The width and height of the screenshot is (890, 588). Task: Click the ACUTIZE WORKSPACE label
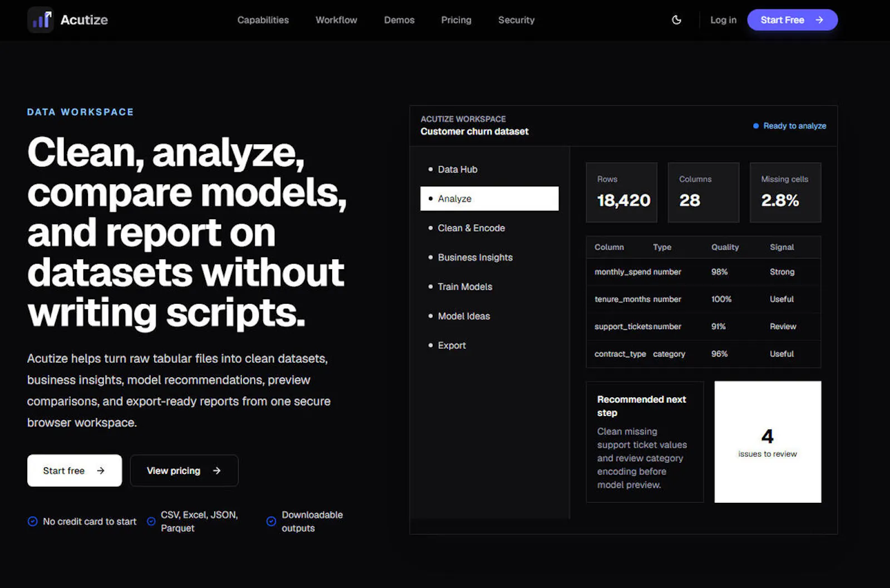click(x=463, y=119)
